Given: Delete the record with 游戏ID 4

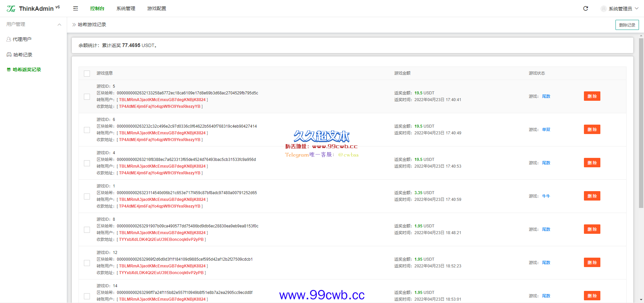Looking at the screenshot, I should (592, 163).
